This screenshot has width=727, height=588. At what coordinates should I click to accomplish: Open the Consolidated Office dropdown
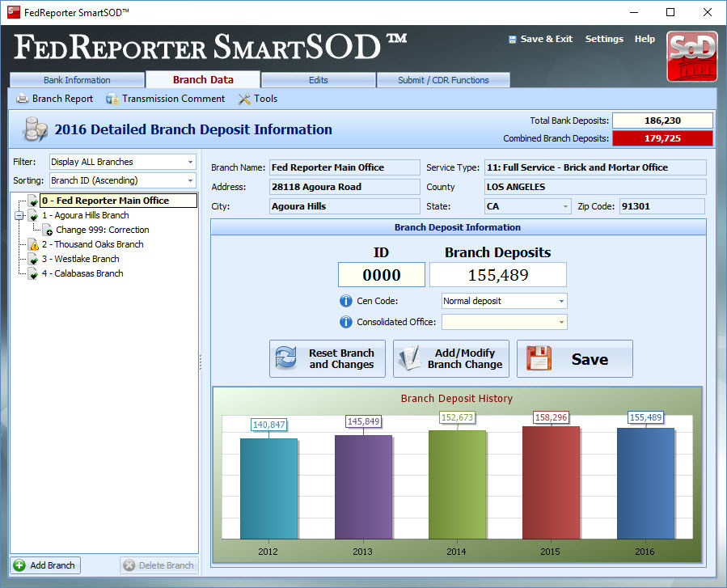coord(561,322)
